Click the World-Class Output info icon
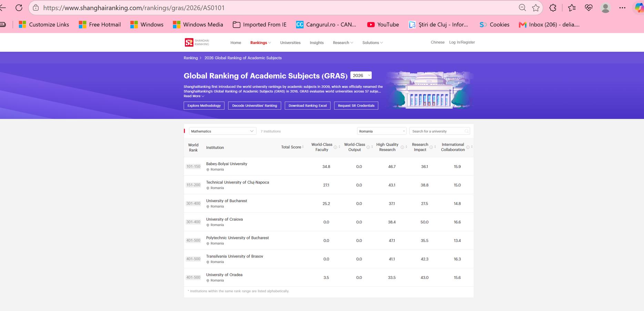The width and height of the screenshot is (644, 311). point(368,147)
